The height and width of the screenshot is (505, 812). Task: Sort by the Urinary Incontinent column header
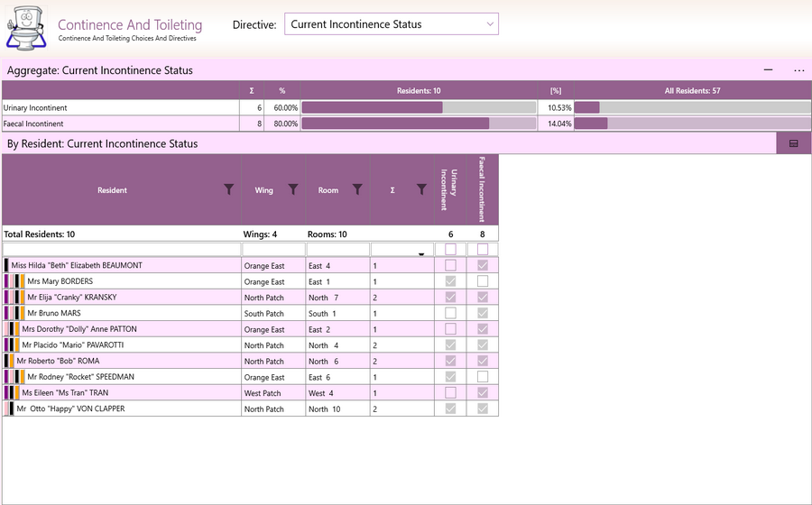pyautogui.click(x=450, y=189)
